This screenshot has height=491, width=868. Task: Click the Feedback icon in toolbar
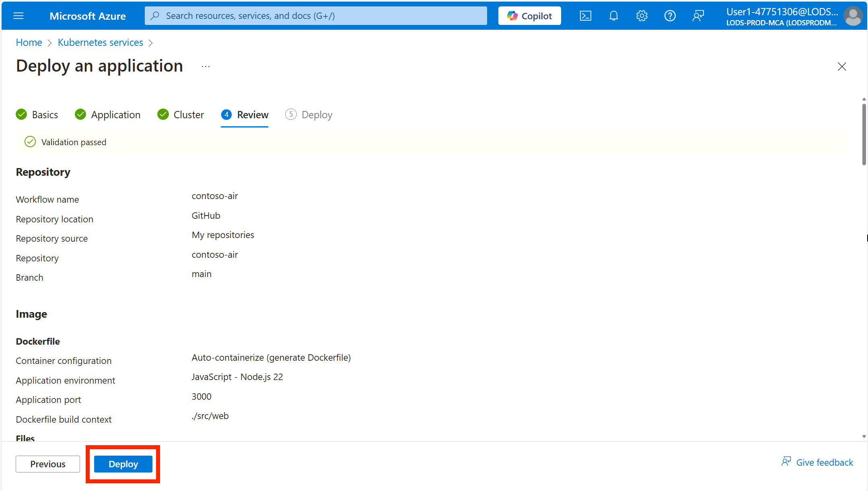coord(697,16)
